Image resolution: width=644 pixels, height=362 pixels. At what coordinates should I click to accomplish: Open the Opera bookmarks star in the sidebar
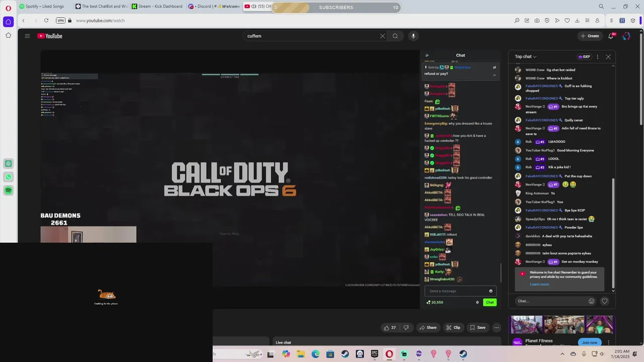(x=8, y=35)
